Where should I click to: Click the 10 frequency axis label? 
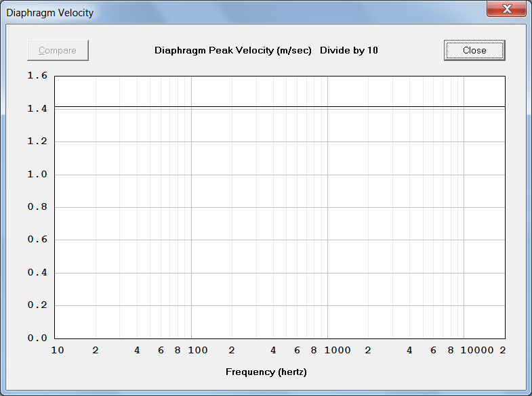pyautogui.click(x=58, y=350)
